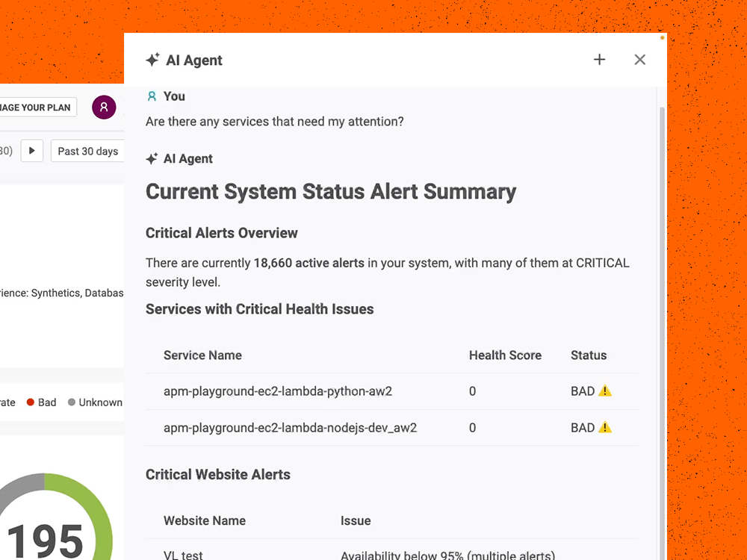The image size is (747, 560).
Task: Click the AI Agent sparkle icon in header
Action: click(152, 60)
